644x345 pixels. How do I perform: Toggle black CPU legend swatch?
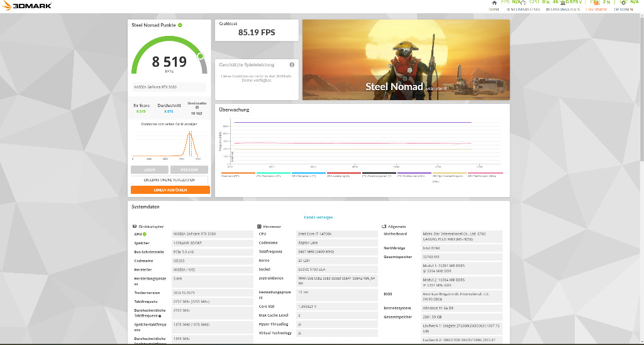pyautogui.click(x=379, y=173)
